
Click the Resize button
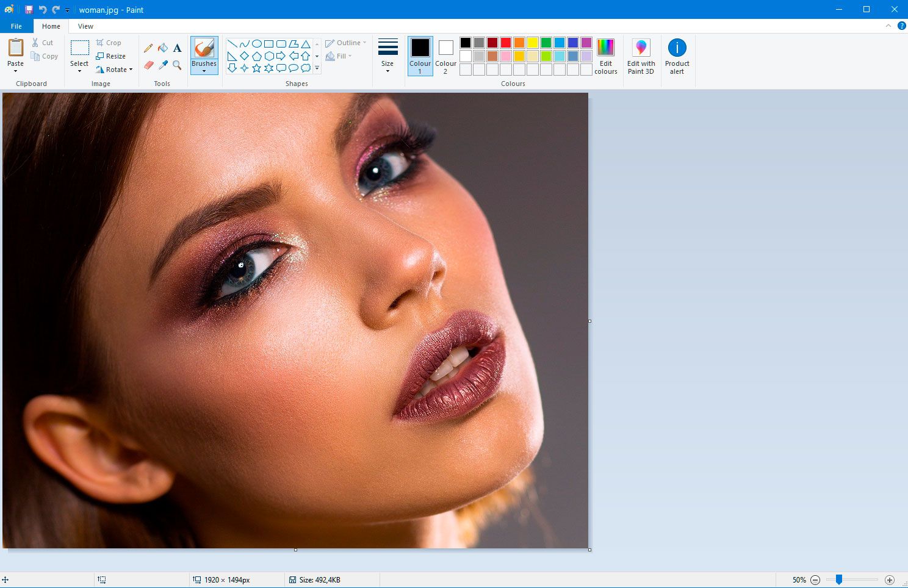[112, 56]
